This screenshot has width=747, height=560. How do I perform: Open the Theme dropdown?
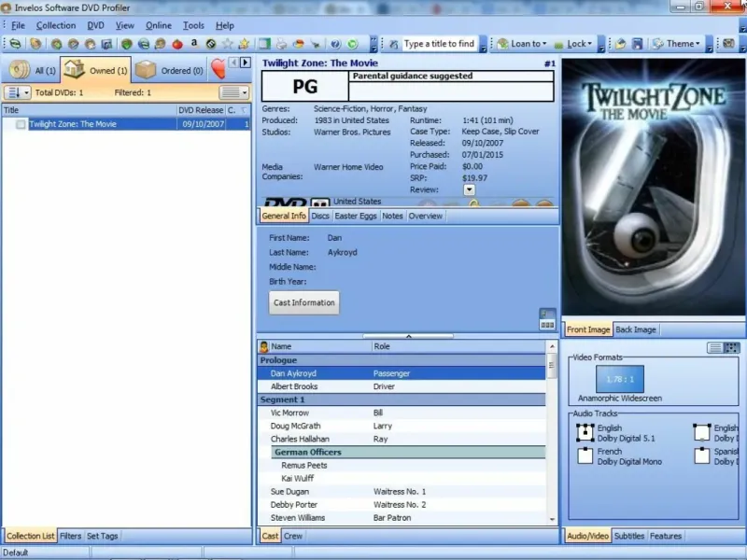pos(676,44)
